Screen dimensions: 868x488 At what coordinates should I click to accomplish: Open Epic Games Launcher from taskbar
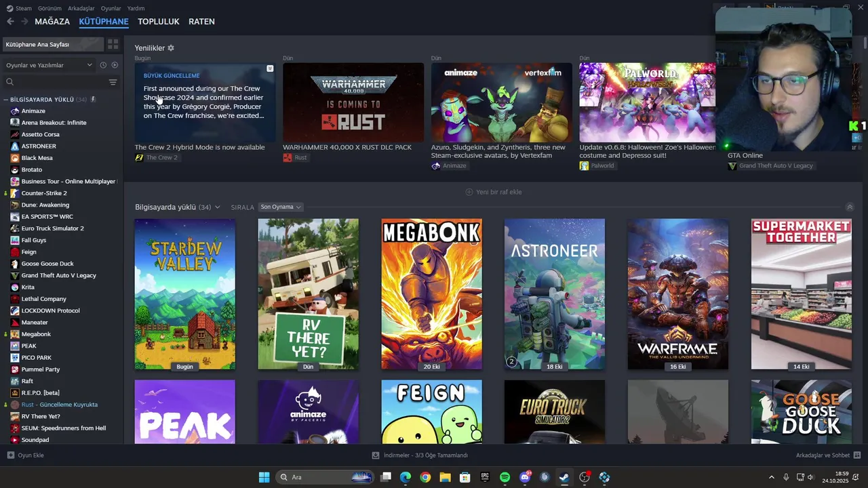click(x=485, y=477)
